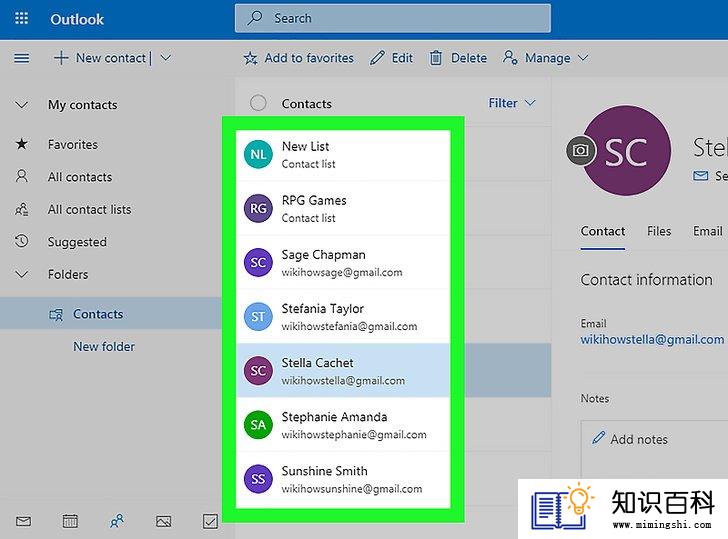
Task: Switch to the Files tab
Action: (x=659, y=231)
